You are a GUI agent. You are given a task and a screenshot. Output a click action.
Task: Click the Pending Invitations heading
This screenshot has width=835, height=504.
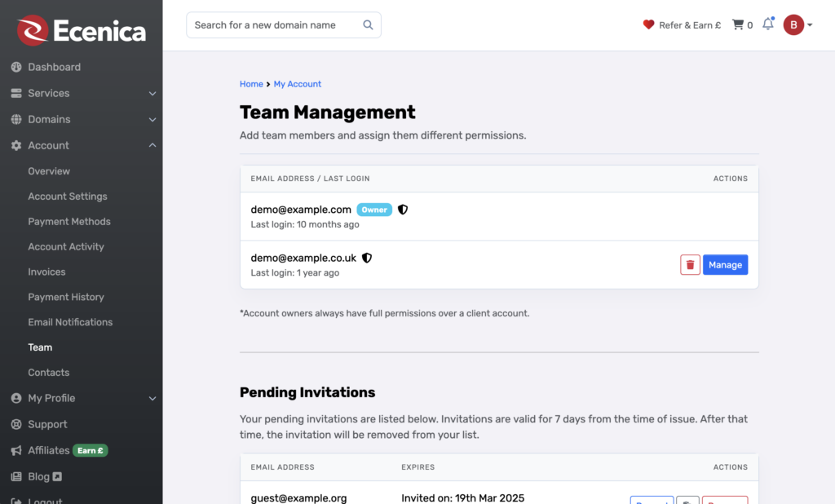point(307,392)
